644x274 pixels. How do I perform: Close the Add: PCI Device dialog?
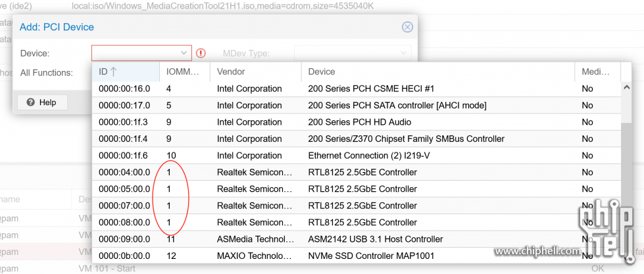pos(407,28)
